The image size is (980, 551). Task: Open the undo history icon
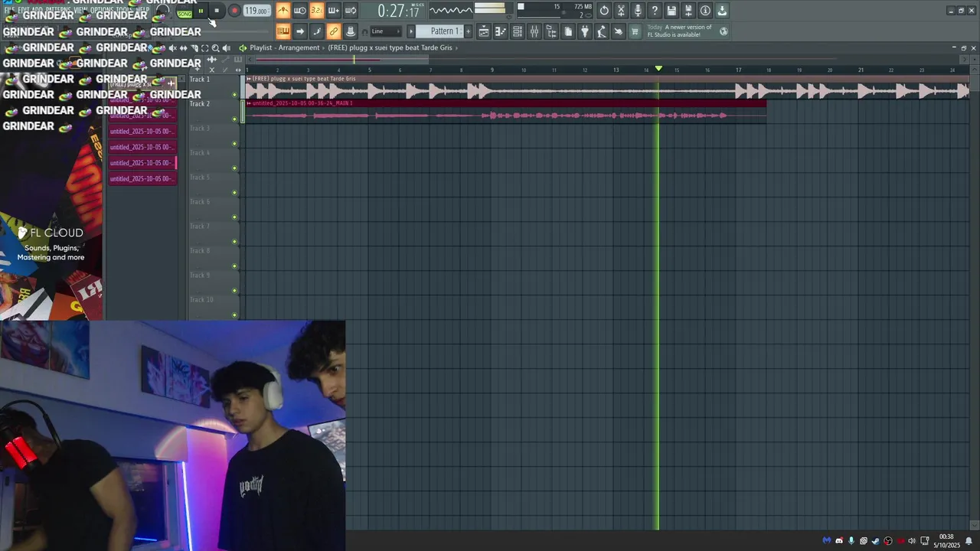(604, 11)
